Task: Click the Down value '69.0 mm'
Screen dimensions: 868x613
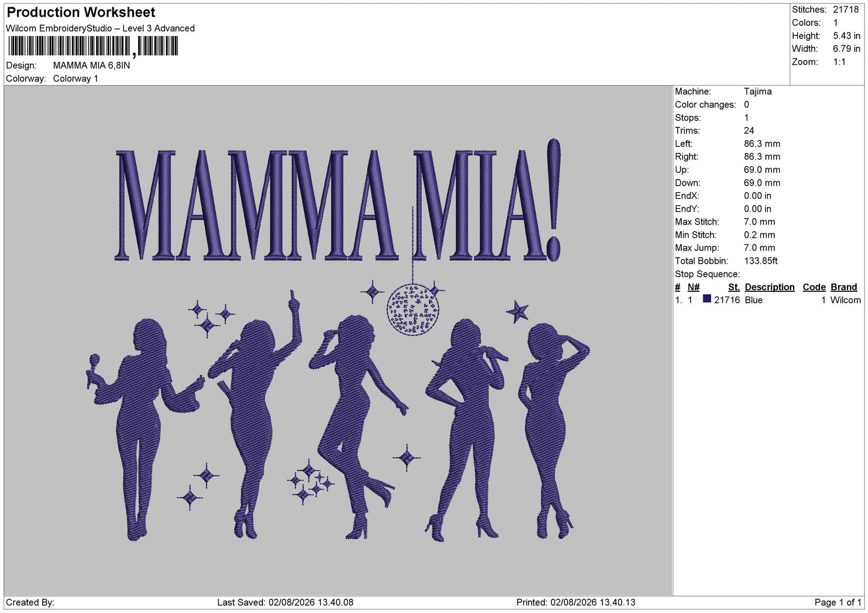Action: 762,183
